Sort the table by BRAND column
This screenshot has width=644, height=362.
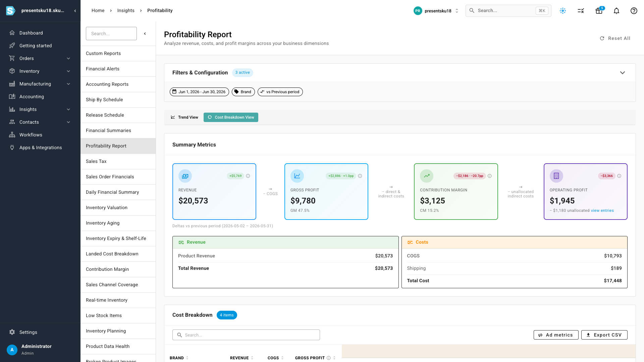coord(179,358)
